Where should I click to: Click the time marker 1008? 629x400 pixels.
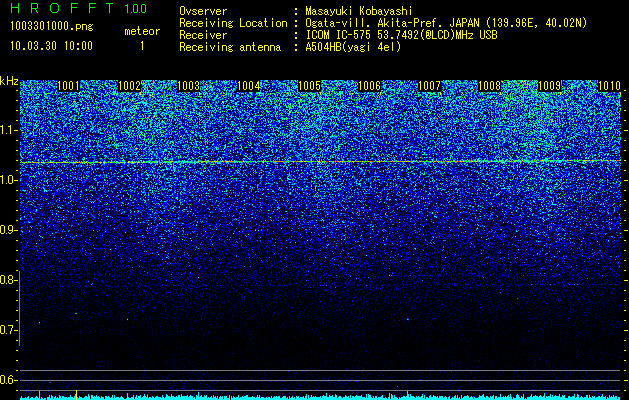pos(489,86)
